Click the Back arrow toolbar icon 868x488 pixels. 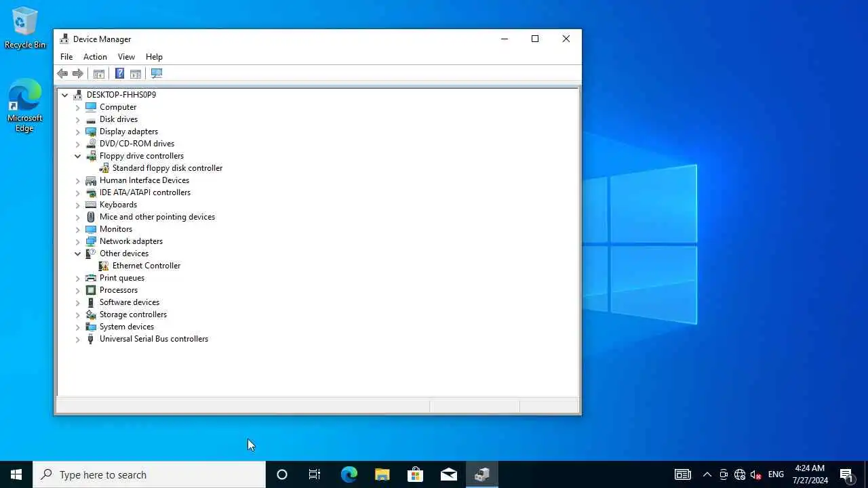pos(62,74)
